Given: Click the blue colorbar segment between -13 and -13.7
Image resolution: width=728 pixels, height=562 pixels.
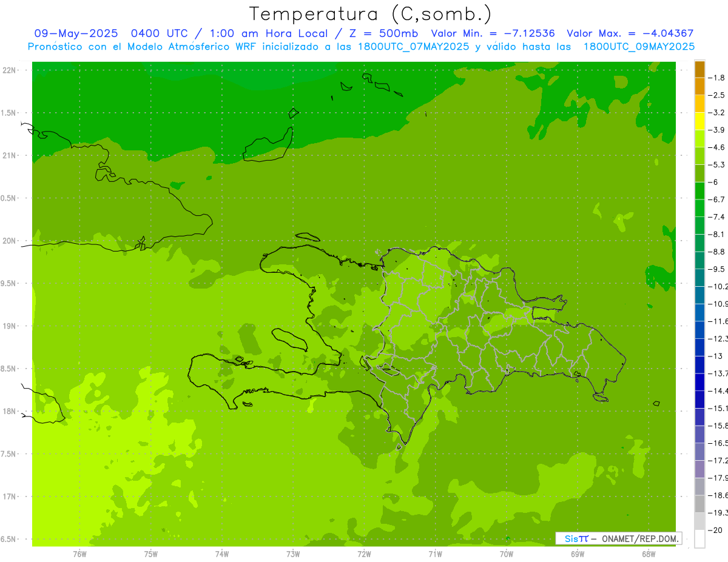Looking at the screenshot, I should point(699,364).
